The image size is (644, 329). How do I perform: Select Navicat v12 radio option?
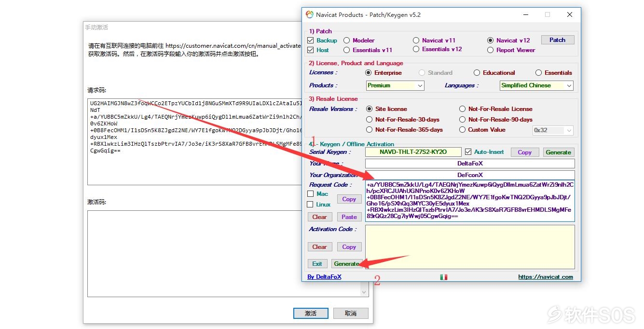(491, 41)
